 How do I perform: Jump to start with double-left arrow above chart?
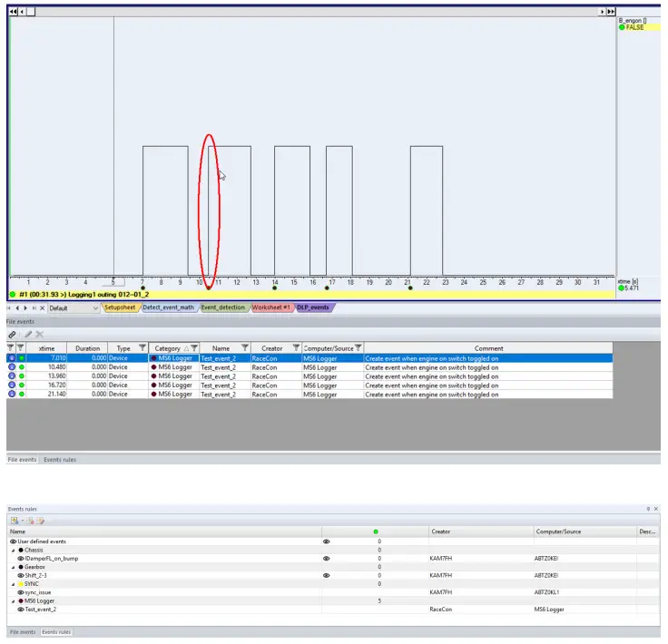[x=13, y=11]
